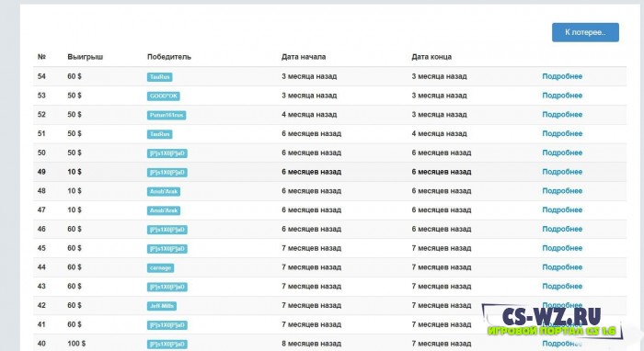Viewport: 644px width, 351px height.
Task: Select [P]s1X0[P]aD winner badge in row 50
Action: (167, 153)
